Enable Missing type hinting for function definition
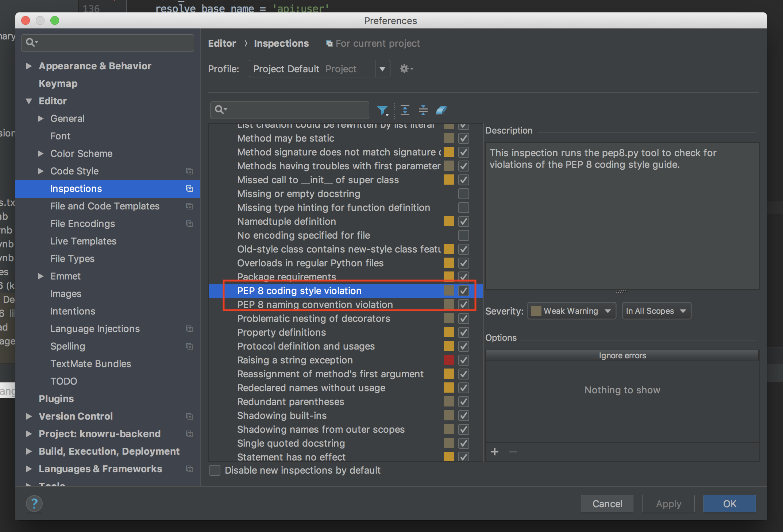The width and height of the screenshot is (783, 532). pos(464,208)
